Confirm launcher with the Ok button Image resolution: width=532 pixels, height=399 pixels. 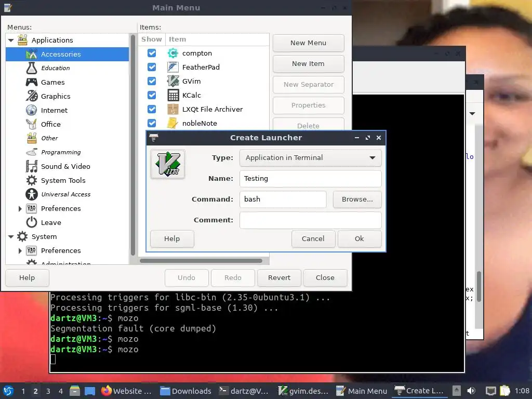pyautogui.click(x=360, y=239)
